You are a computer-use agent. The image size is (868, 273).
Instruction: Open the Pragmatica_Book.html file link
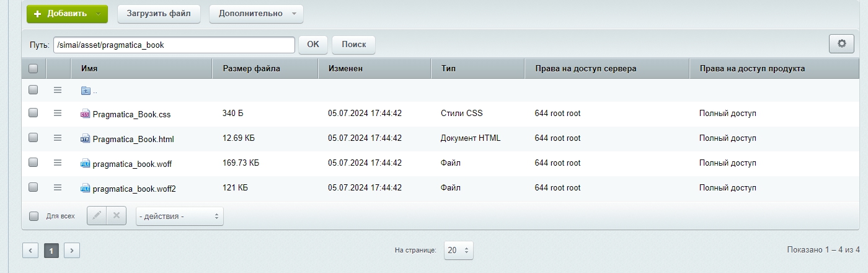133,139
